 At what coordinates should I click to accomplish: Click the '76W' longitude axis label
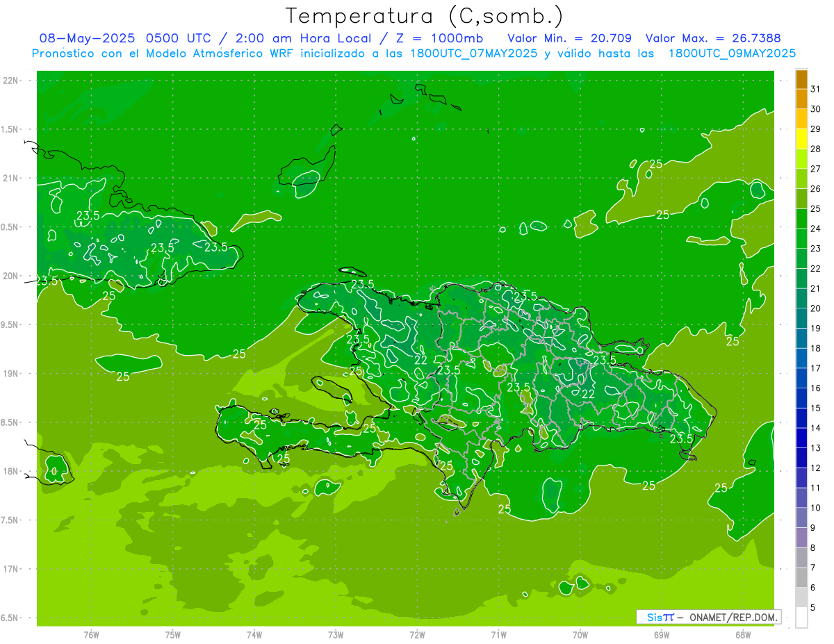[92, 635]
